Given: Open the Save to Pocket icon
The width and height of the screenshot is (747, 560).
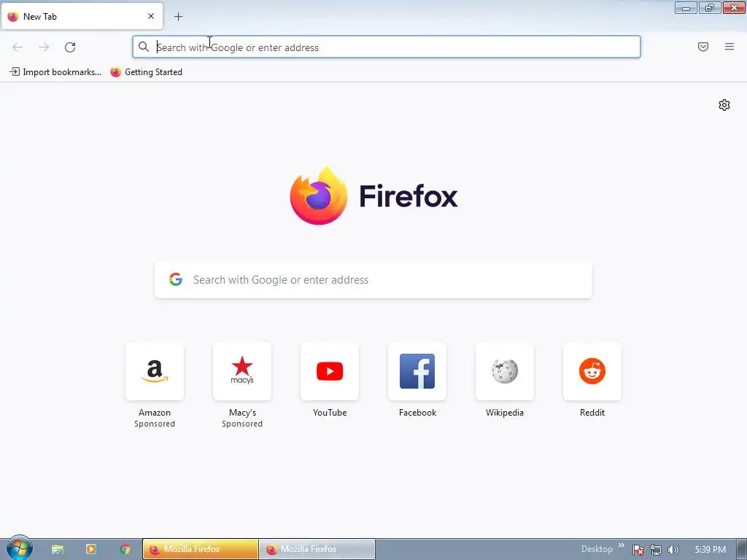Looking at the screenshot, I should click(703, 47).
